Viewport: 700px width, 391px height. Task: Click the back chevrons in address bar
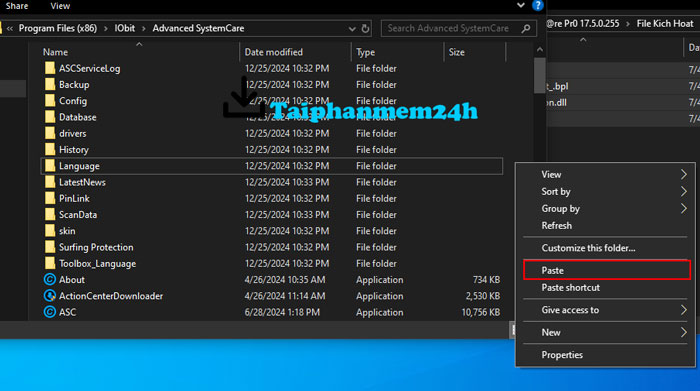pos(9,29)
